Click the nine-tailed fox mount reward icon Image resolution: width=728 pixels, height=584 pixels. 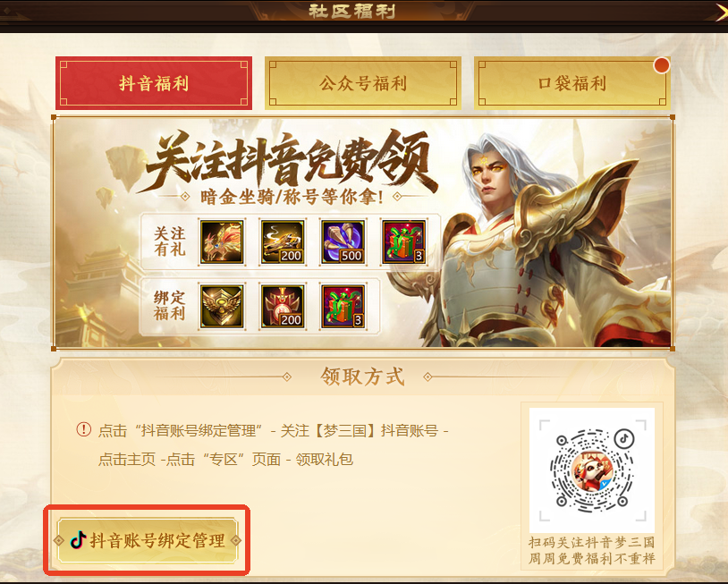pos(222,241)
